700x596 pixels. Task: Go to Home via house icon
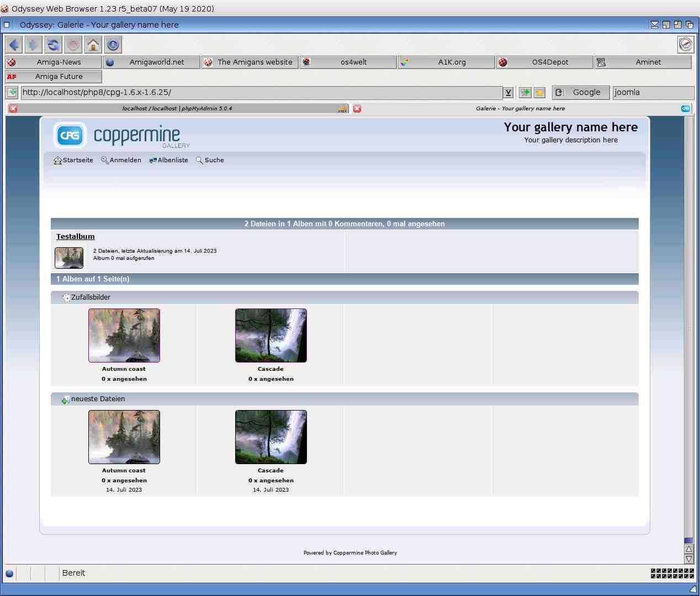[93, 45]
